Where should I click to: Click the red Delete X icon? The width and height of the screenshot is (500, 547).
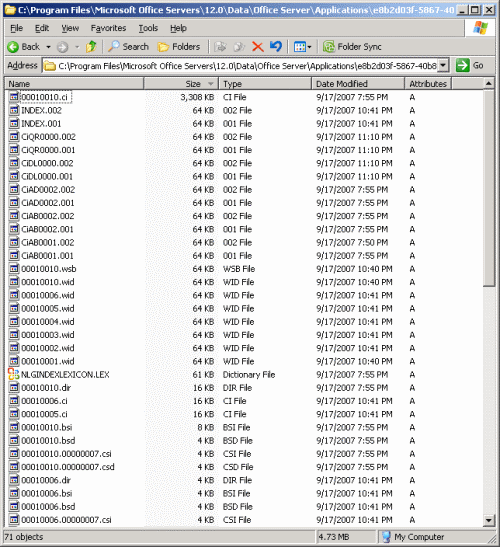pos(258,47)
